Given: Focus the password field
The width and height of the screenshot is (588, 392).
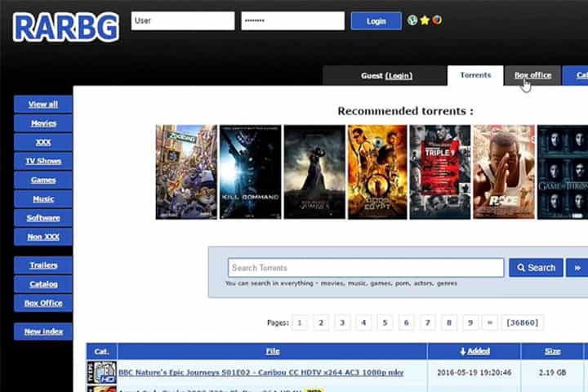Looking at the screenshot, I should 293,20.
